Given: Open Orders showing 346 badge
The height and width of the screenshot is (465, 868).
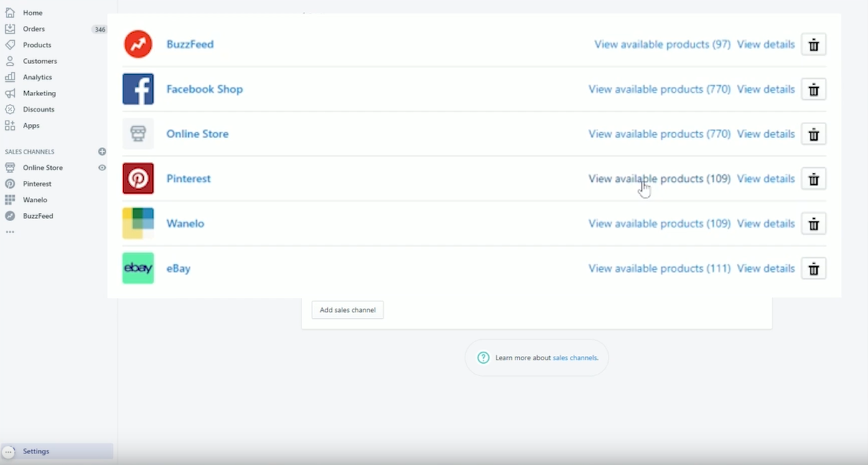Looking at the screenshot, I should coord(32,29).
